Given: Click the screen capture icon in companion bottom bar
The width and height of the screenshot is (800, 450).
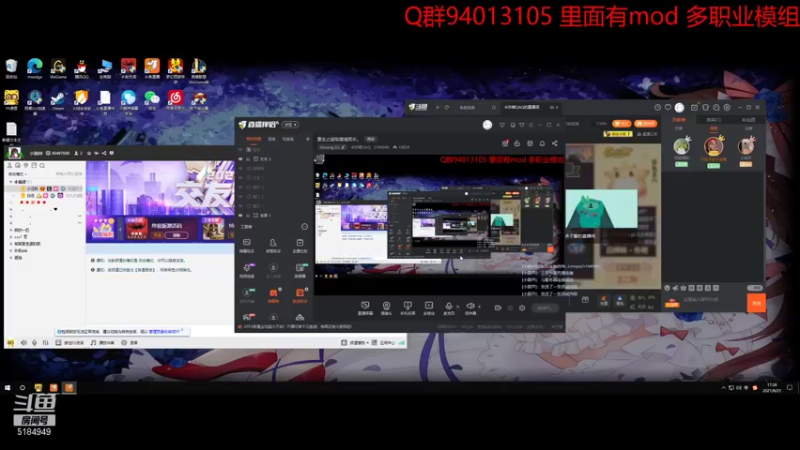Looking at the screenshot, I should pos(365,306).
